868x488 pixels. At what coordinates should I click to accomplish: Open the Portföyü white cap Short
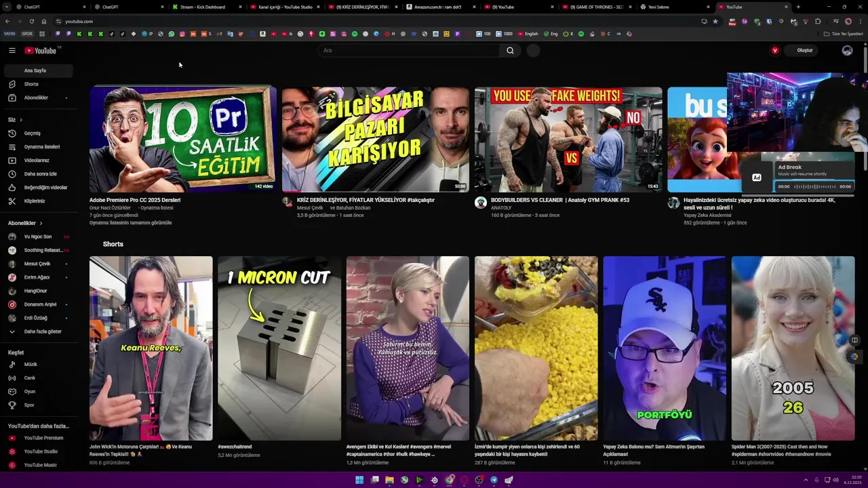point(665,348)
